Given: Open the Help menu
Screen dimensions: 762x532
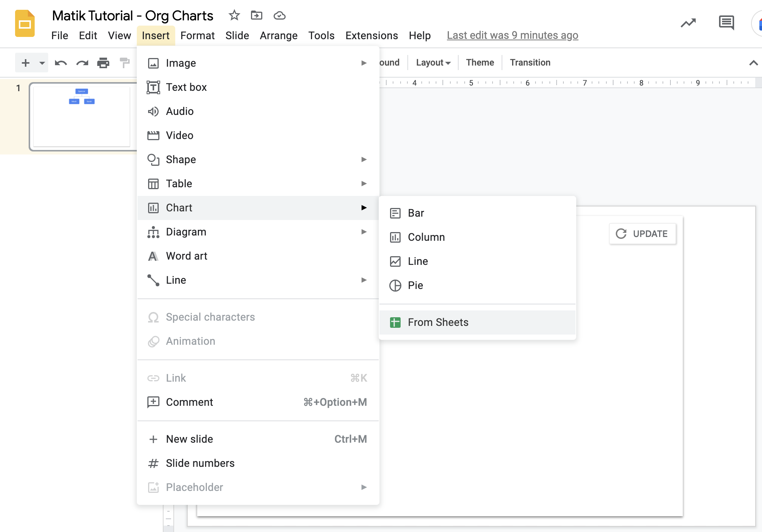Looking at the screenshot, I should [420, 35].
